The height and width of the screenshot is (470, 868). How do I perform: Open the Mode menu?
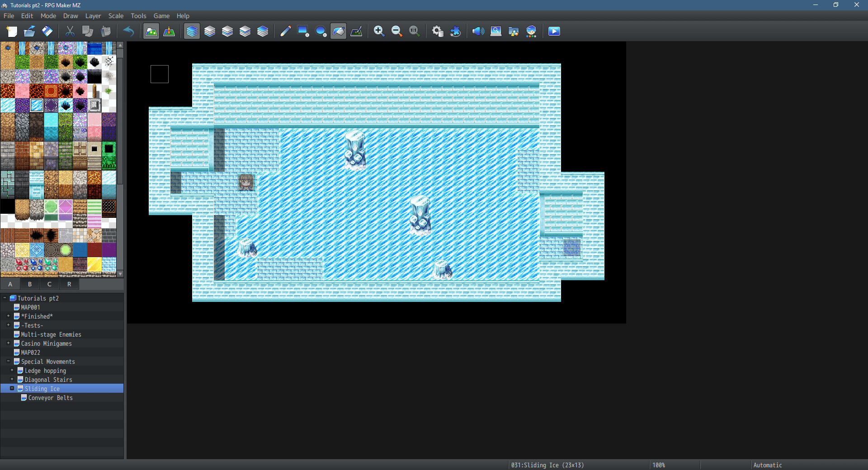click(x=48, y=16)
